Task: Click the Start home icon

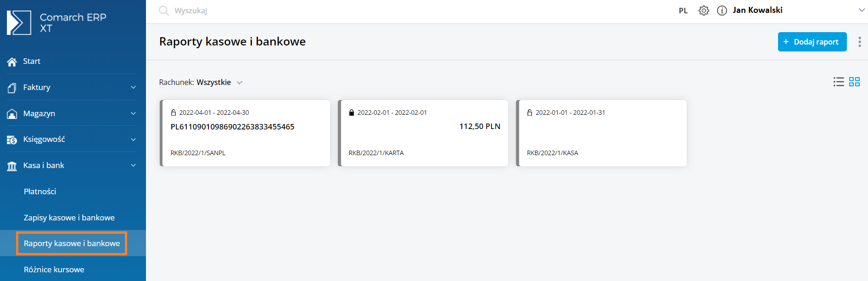Action: 12,62
